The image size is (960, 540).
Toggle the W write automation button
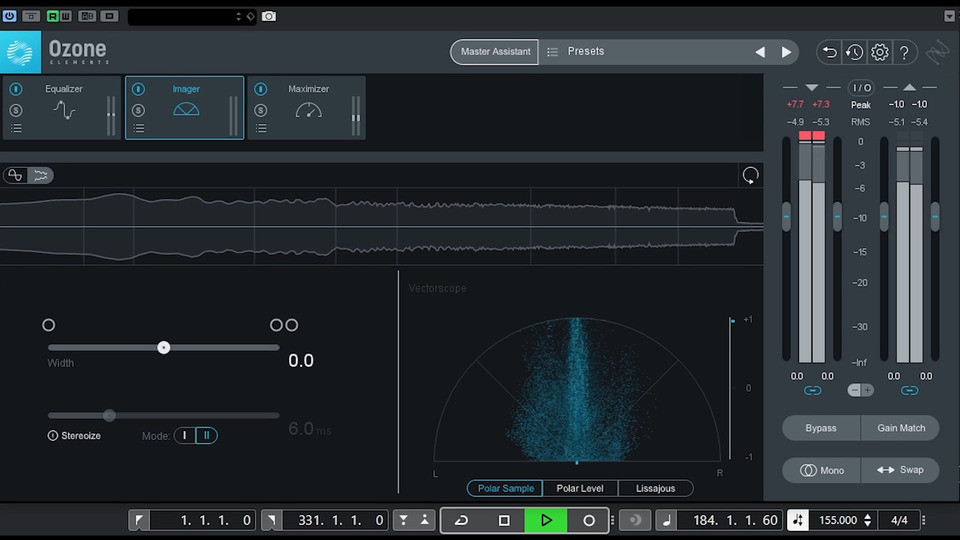[x=66, y=16]
